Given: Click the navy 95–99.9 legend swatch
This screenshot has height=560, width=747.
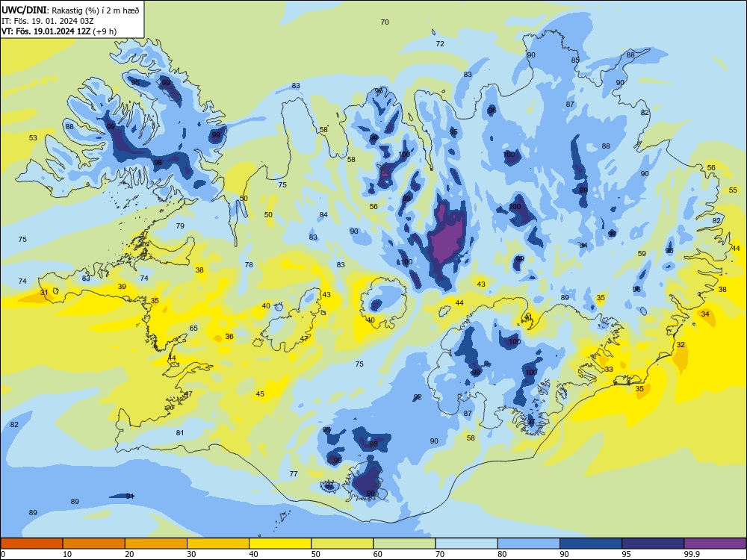Looking at the screenshot, I should point(653,544).
